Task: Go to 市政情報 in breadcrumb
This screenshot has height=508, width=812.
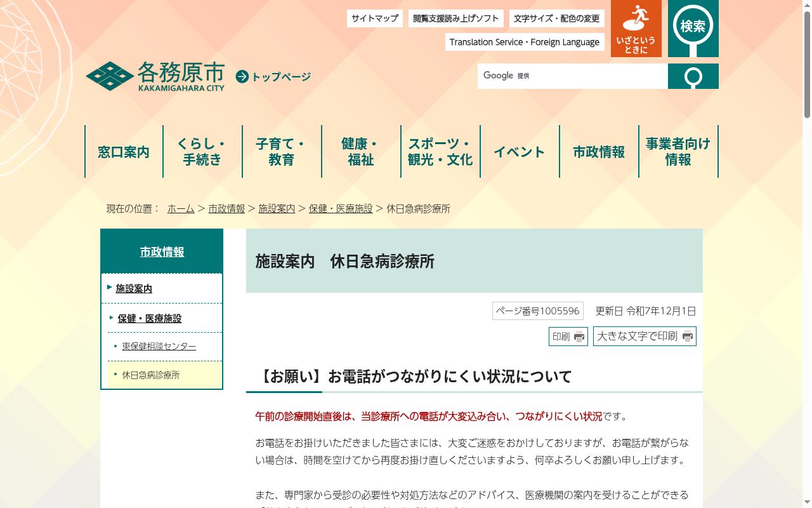Action: tap(226, 208)
